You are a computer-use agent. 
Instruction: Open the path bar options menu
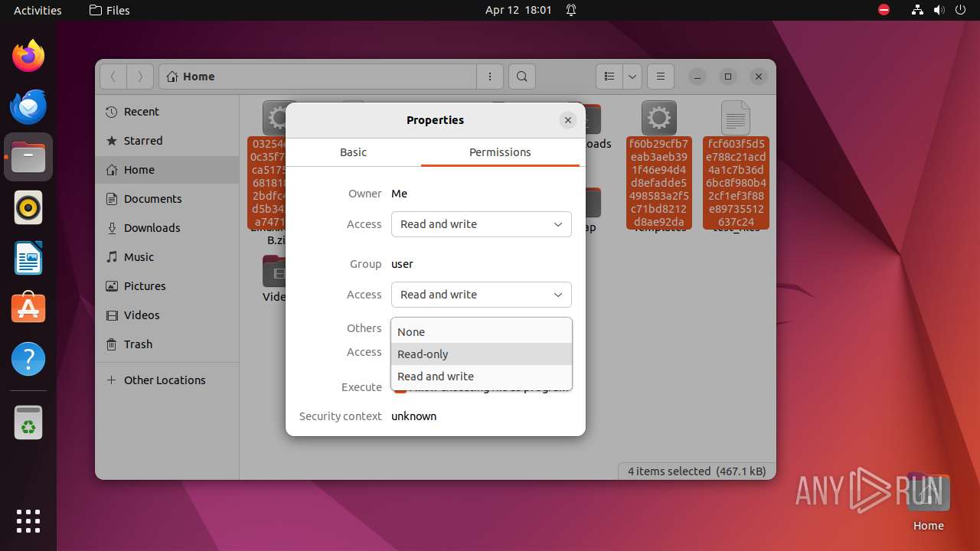[489, 77]
